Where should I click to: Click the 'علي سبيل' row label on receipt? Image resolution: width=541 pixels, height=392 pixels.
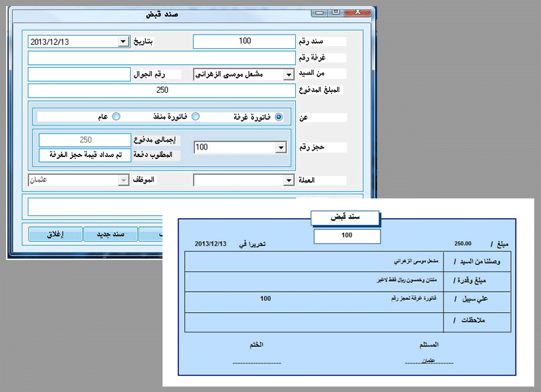(x=471, y=299)
